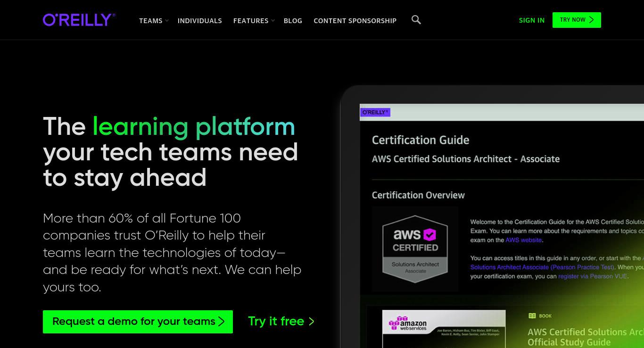644x348 pixels.
Task: Click register via Pearson VUE link
Action: click(x=593, y=276)
